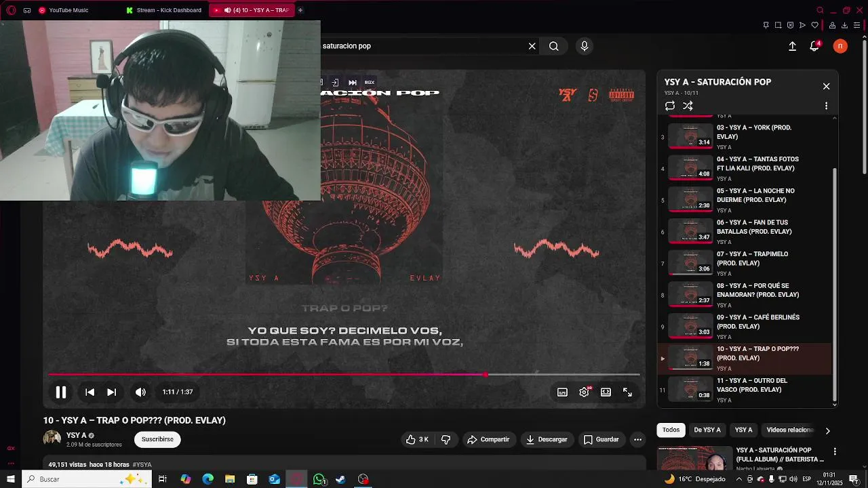Click the Guardar save button
Viewport: 868px width, 488px height.
point(601,439)
